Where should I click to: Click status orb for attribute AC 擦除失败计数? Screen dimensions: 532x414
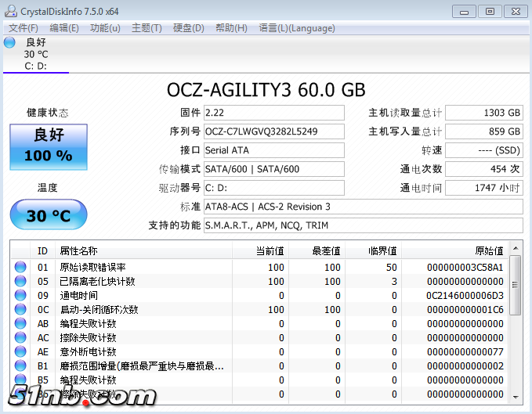click(20, 337)
